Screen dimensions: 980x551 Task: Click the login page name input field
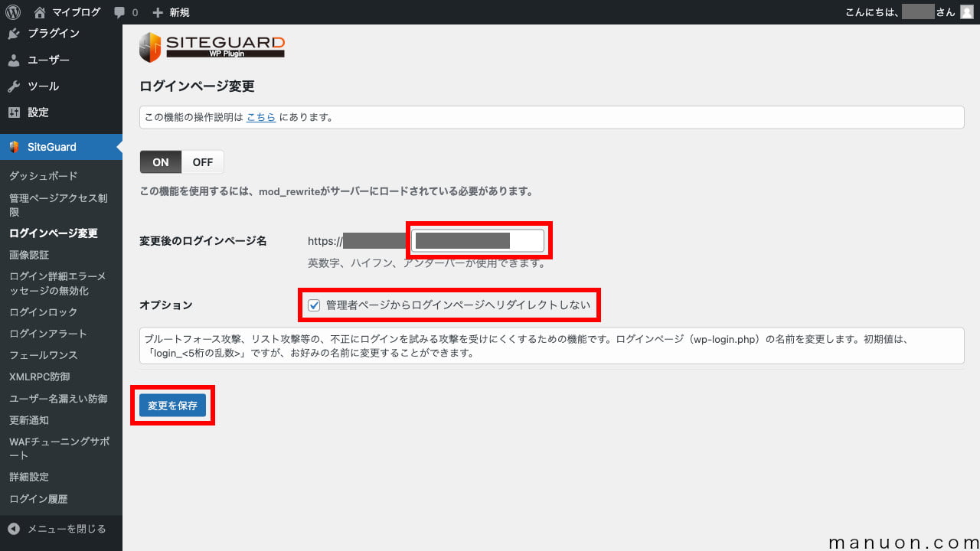click(x=477, y=241)
